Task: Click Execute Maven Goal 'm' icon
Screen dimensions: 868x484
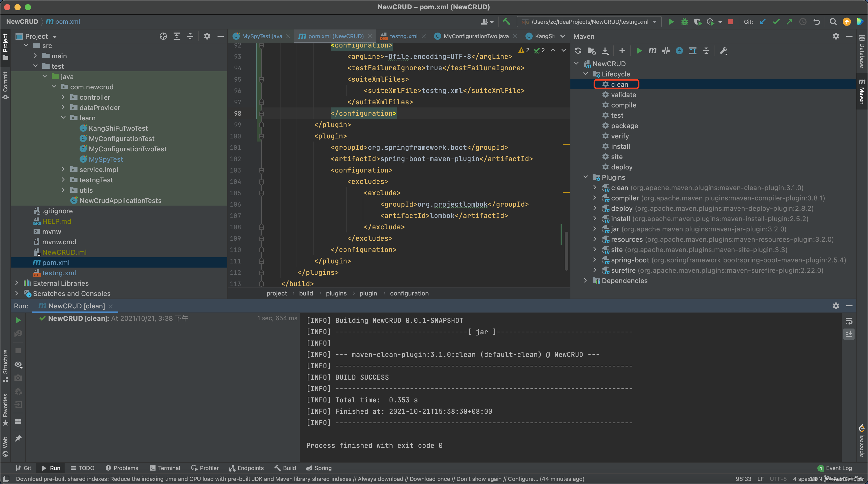Action: [652, 51]
